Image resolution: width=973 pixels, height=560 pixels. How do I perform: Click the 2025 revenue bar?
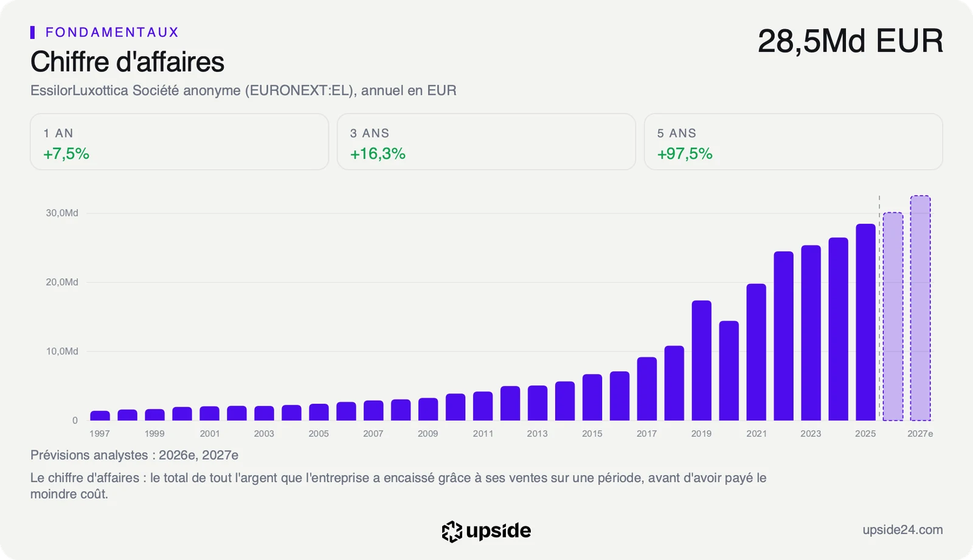865,322
